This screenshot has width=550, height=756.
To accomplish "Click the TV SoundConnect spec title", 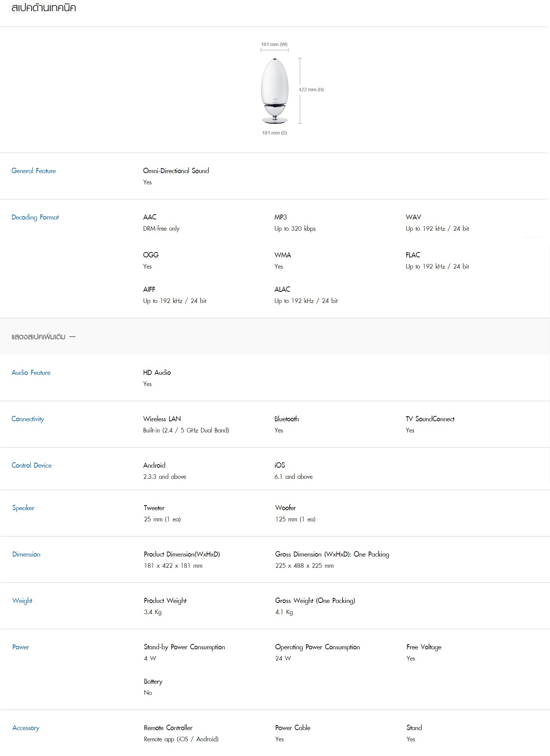I will tap(430, 419).
